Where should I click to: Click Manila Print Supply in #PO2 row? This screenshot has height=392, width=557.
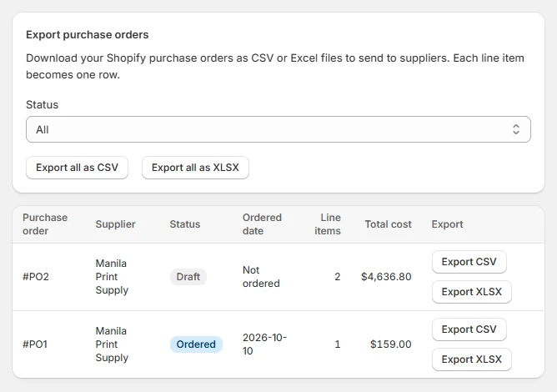point(112,277)
